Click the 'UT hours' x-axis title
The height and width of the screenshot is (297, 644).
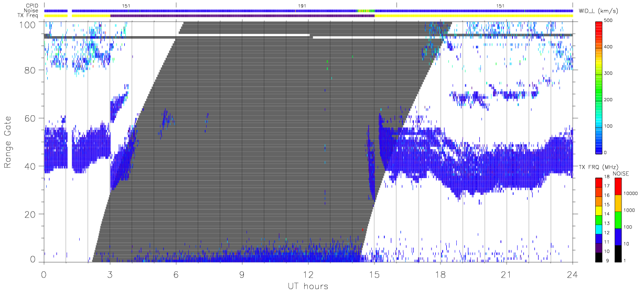point(307,287)
